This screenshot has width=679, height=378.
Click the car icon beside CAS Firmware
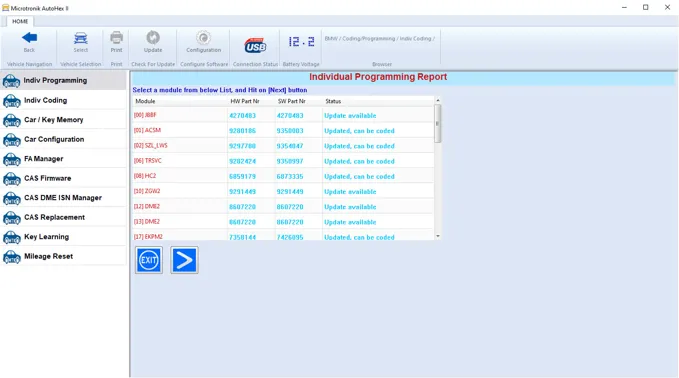[x=12, y=179]
